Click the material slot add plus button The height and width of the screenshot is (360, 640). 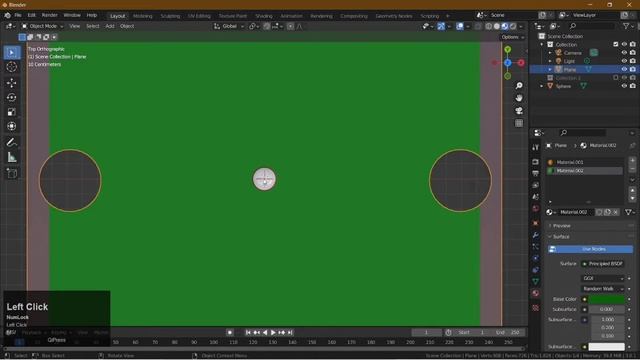click(632, 160)
